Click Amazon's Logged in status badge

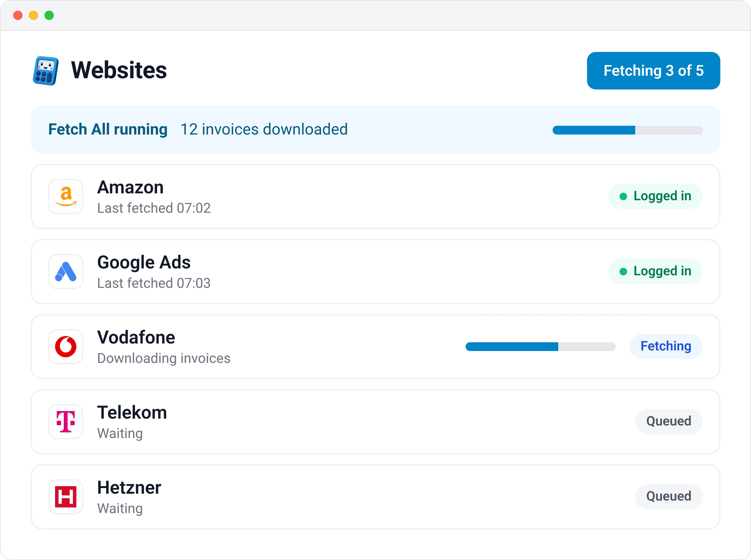click(655, 196)
